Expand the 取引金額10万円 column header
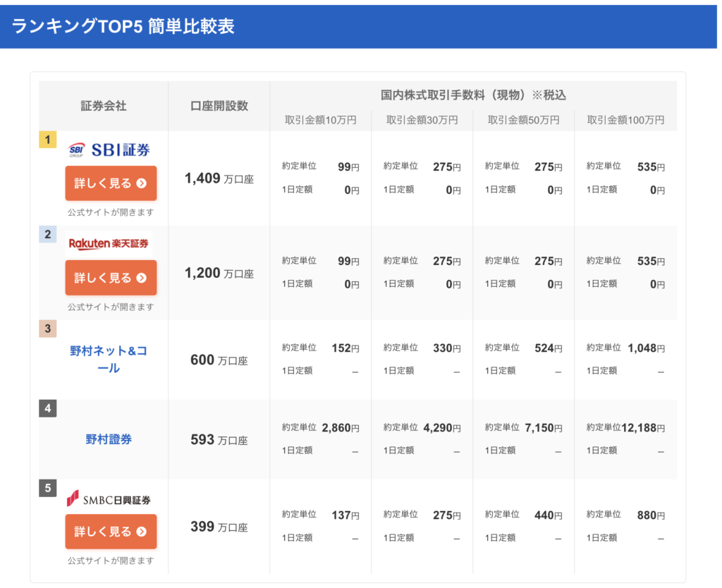722x588 pixels. click(x=320, y=120)
